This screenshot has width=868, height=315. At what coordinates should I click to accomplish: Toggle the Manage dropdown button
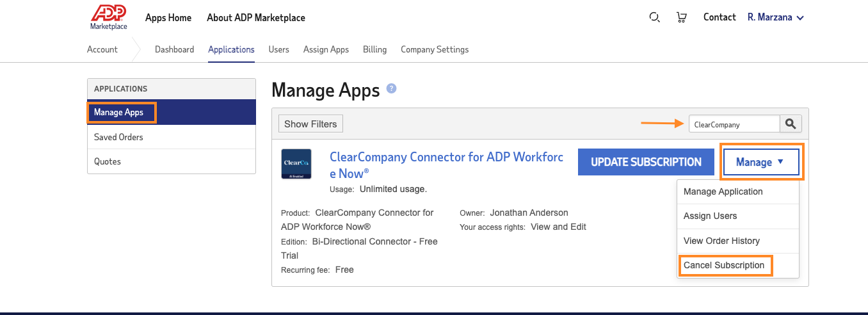coord(761,162)
